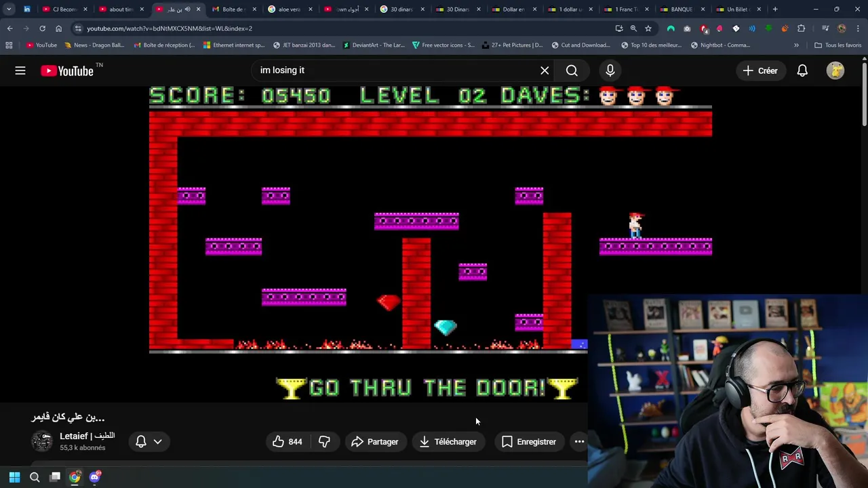Click the Télécharger download button

(x=448, y=442)
